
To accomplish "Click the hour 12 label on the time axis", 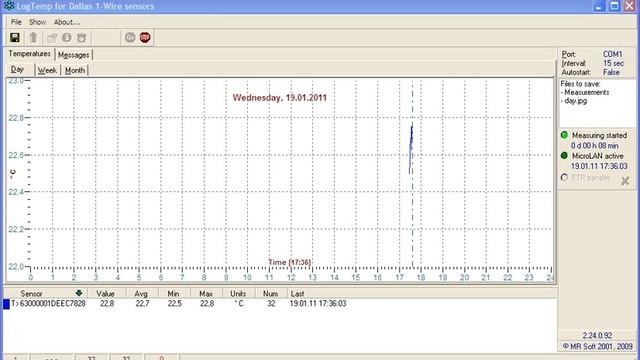I will 291,278.
